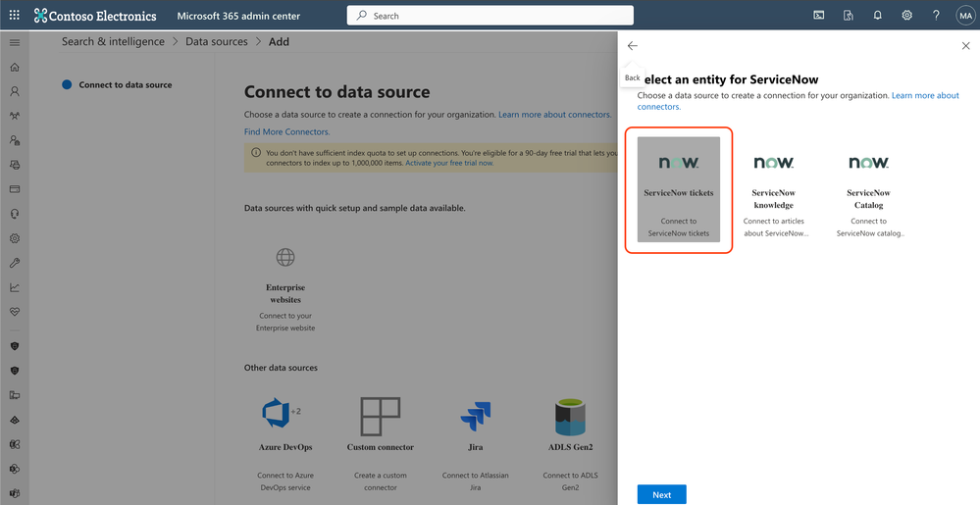Screen dimensions: 980x505
Task: Open the Help question mark
Action: click(936, 16)
